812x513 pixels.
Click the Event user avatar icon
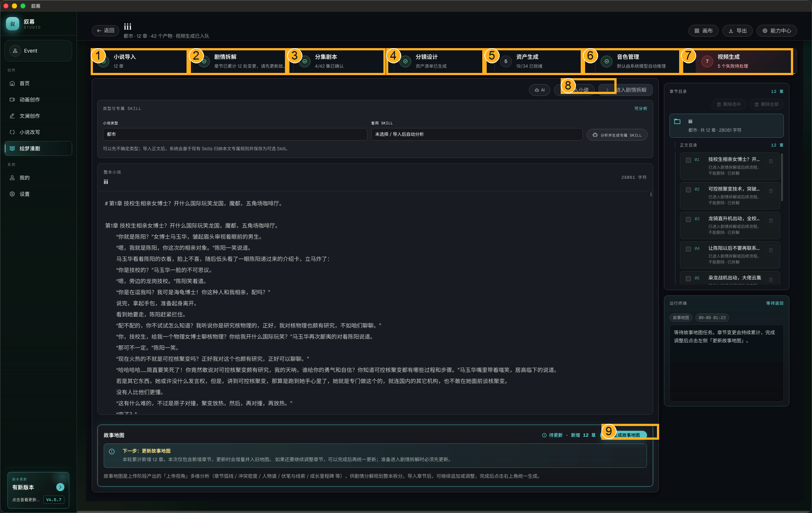pyautogui.click(x=15, y=51)
